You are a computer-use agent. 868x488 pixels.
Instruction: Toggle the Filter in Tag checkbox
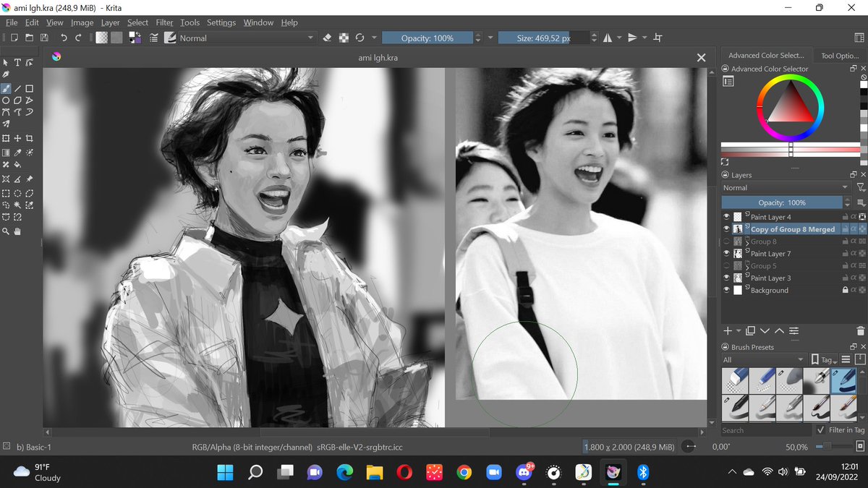820,430
